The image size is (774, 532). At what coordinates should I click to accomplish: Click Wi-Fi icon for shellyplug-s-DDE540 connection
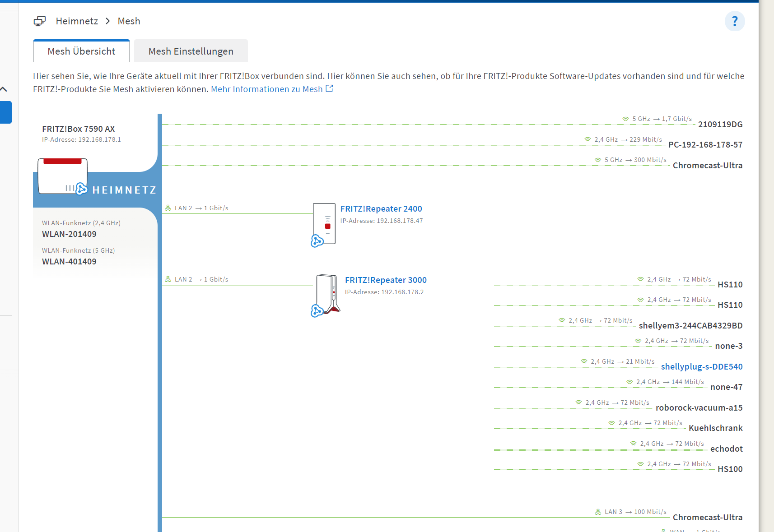click(584, 361)
